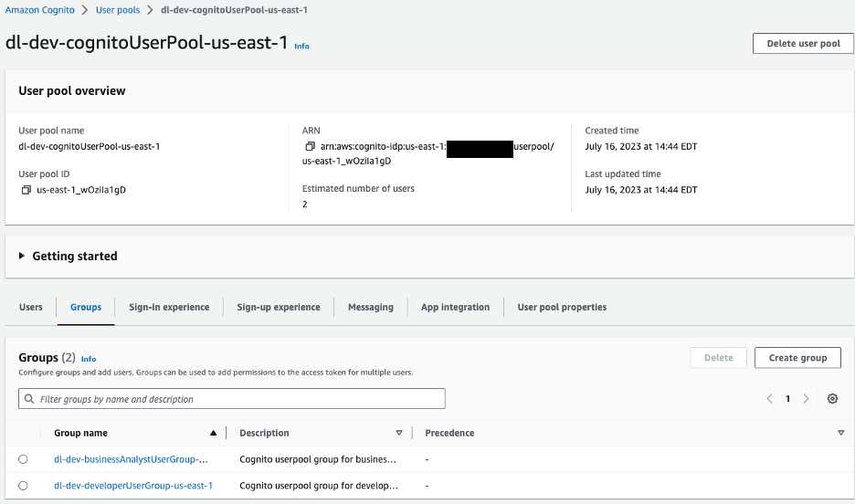Click the Precedence column header
This screenshot has height=504, width=855.
click(x=449, y=433)
